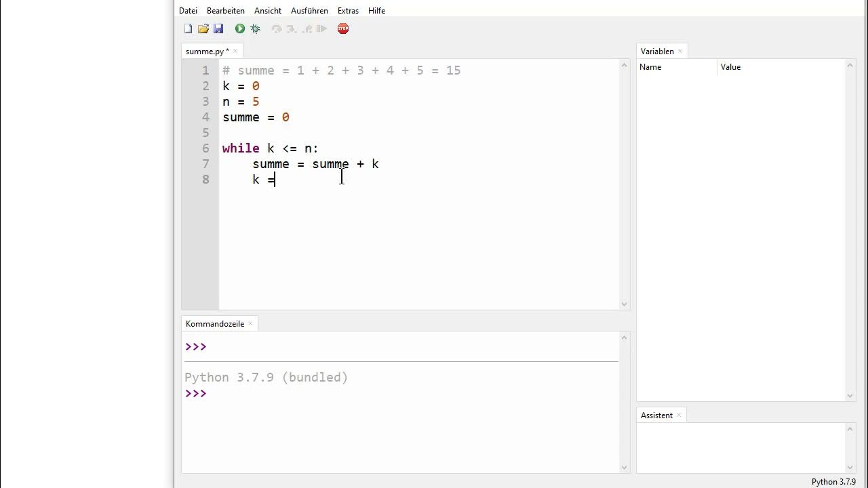Select the Variablen panel tab
The image size is (868, 488).
(x=657, y=52)
